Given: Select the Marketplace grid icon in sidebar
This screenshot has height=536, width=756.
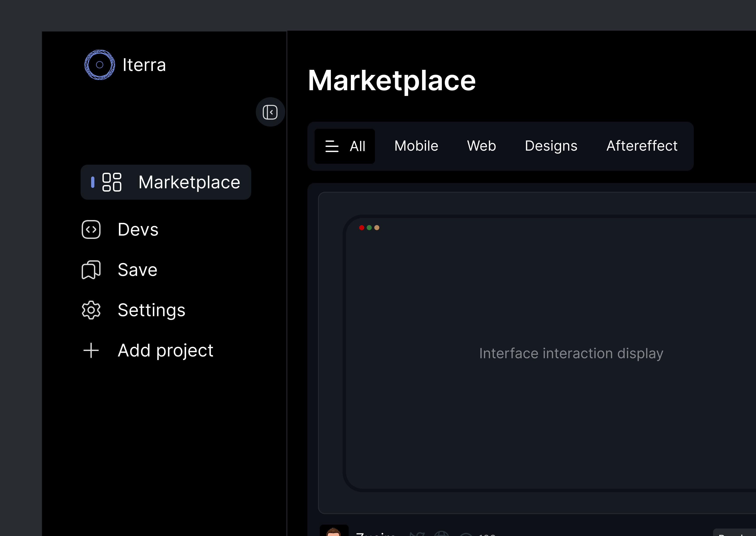Looking at the screenshot, I should click(112, 182).
